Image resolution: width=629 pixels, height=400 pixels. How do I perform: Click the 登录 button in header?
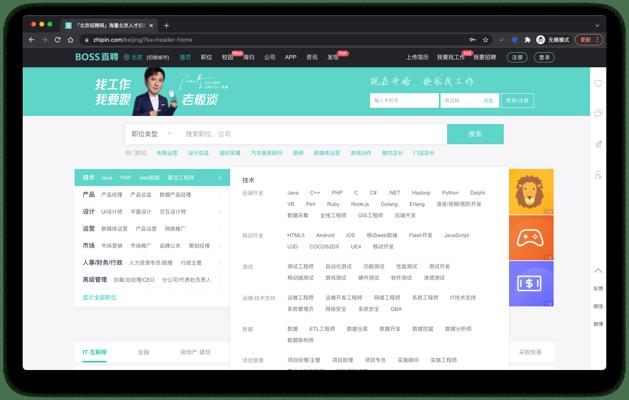point(544,58)
